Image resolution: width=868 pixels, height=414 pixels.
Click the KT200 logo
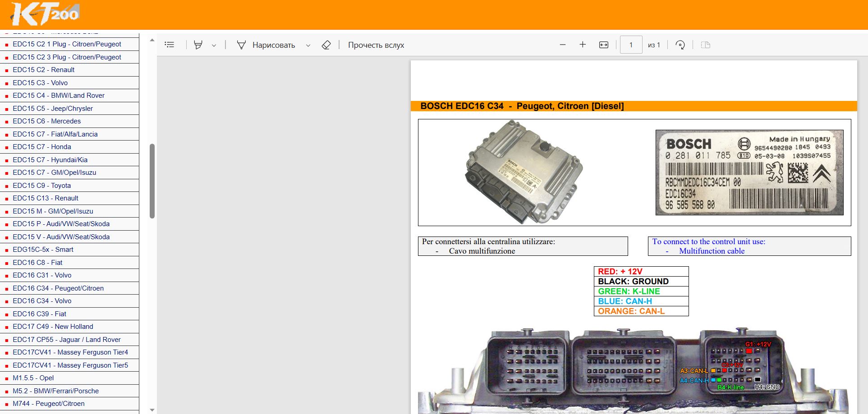(x=45, y=14)
